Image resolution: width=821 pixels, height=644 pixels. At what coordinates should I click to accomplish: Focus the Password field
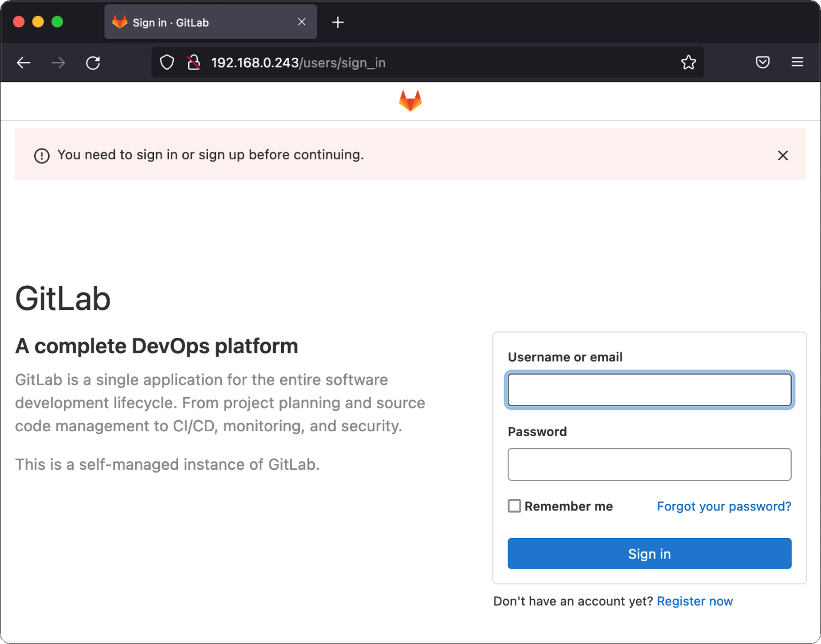(x=649, y=464)
